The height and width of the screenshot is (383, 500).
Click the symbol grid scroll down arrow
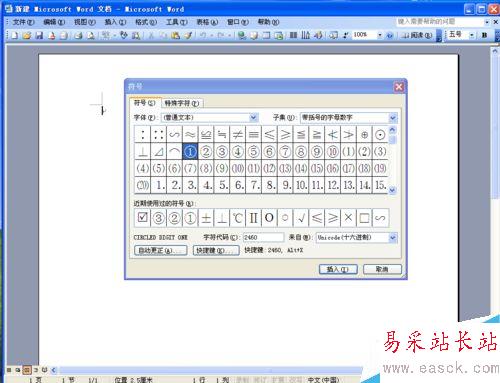click(392, 190)
